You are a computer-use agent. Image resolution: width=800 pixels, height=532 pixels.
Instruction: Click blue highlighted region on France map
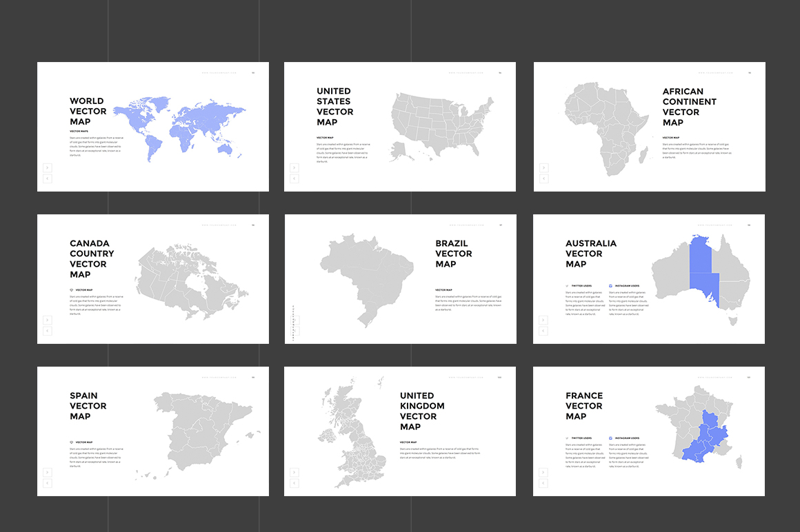pos(703,439)
